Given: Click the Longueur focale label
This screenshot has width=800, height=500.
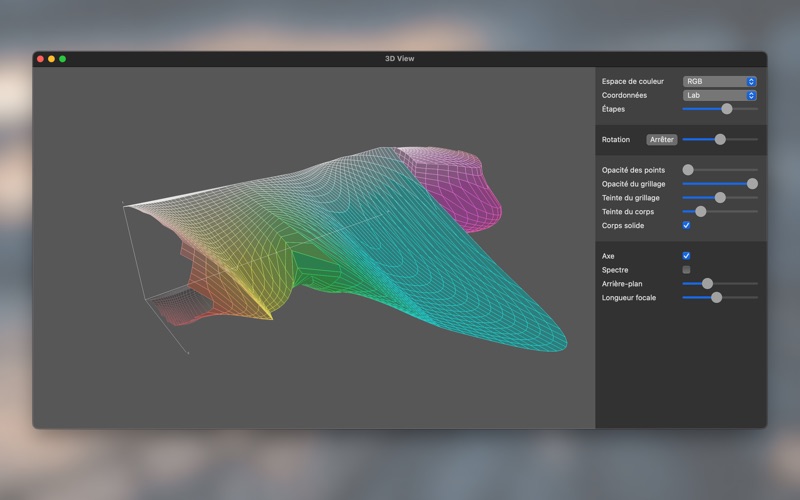Looking at the screenshot, I should tap(629, 298).
